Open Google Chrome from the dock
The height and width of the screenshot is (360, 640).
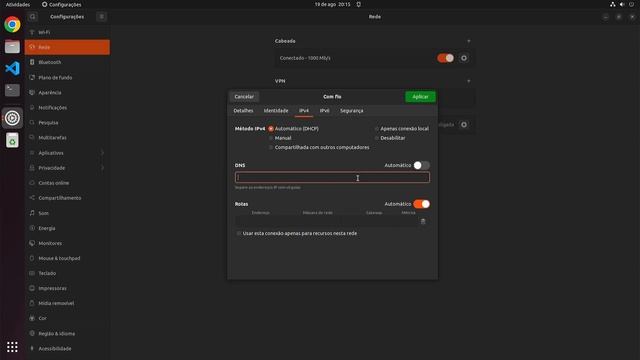pyautogui.click(x=12, y=24)
